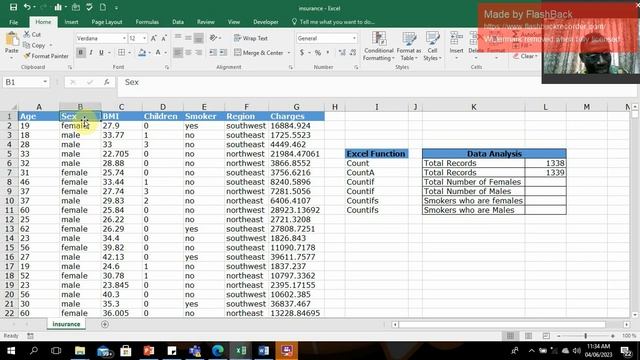Click the Insert Function fx icon
The width and height of the screenshot is (640, 360).
107,82
